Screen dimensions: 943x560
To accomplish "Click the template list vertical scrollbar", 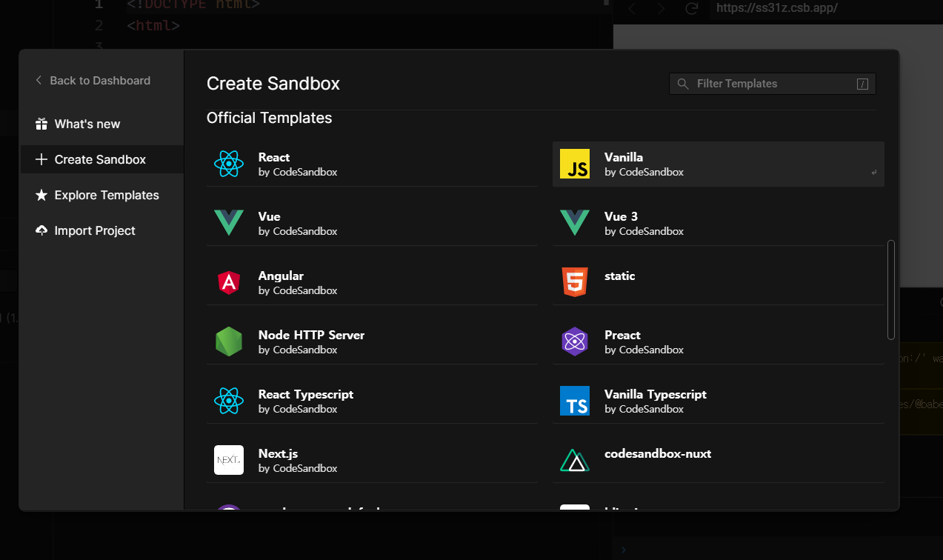I will point(891,289).
